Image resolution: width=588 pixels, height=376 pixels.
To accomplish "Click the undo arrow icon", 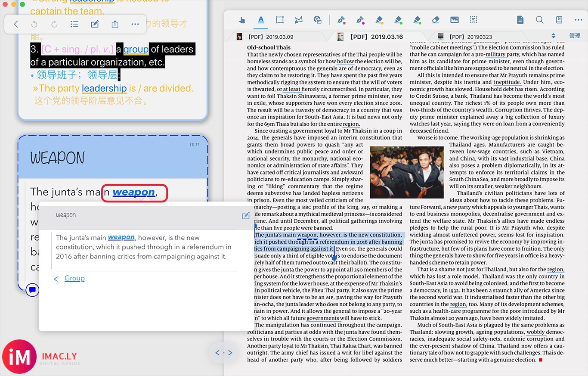I will (34, 24).
